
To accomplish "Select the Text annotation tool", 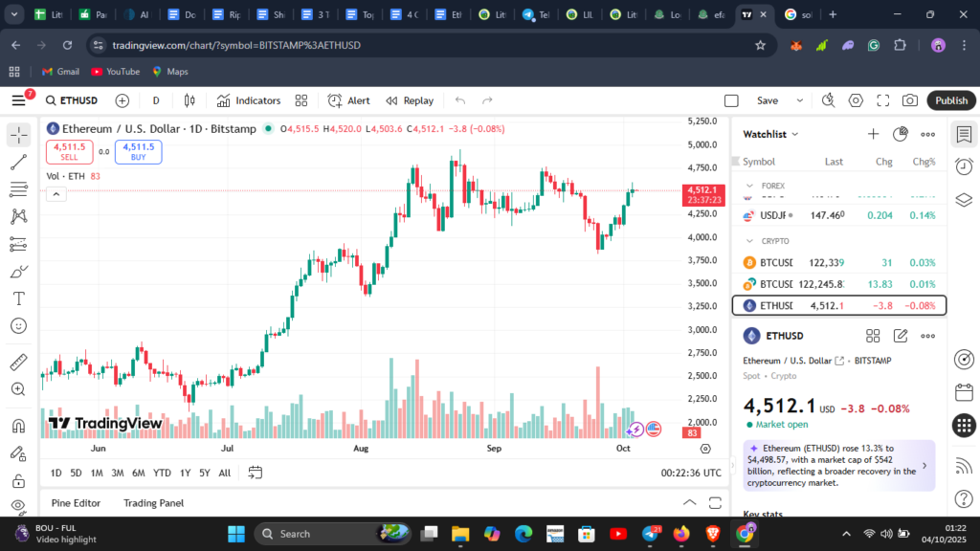I will (x=17, y=298).
